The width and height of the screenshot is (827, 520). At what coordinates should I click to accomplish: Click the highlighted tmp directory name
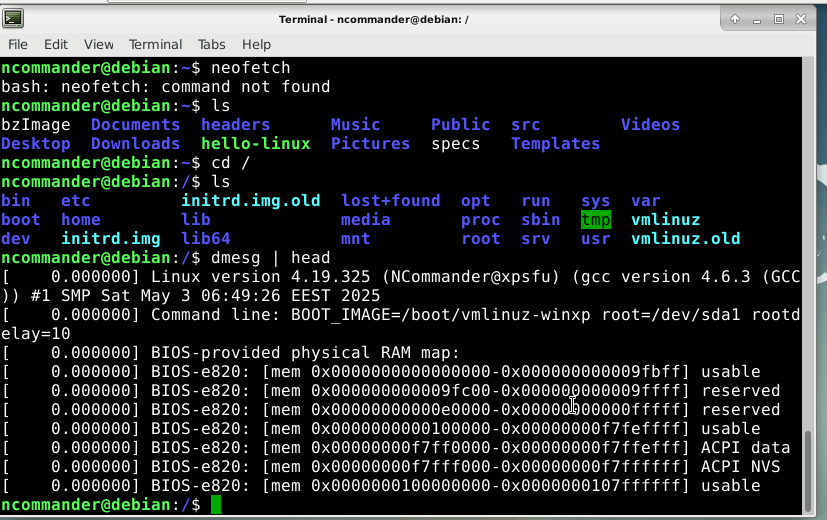click(x=596, y=220)
